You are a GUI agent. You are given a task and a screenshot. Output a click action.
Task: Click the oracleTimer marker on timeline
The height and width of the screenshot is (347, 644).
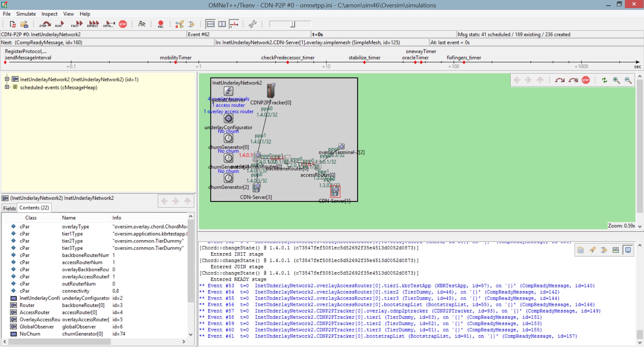[415, 63]
